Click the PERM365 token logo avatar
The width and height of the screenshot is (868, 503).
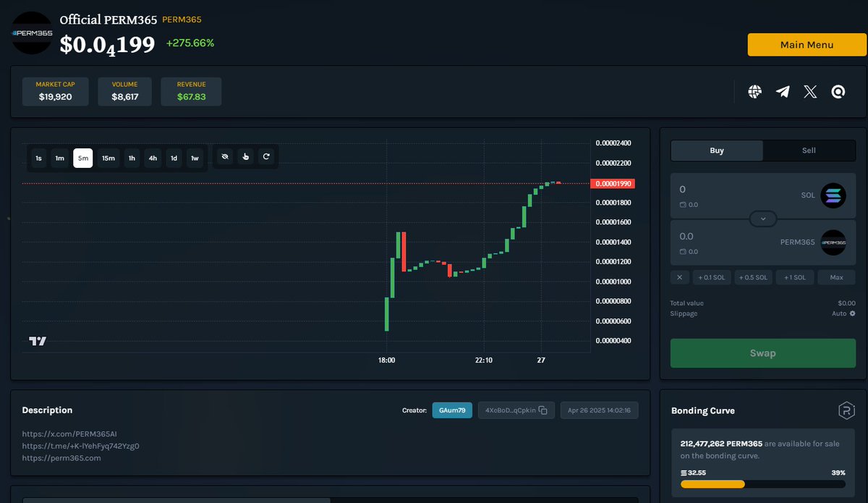coord(33,33)
